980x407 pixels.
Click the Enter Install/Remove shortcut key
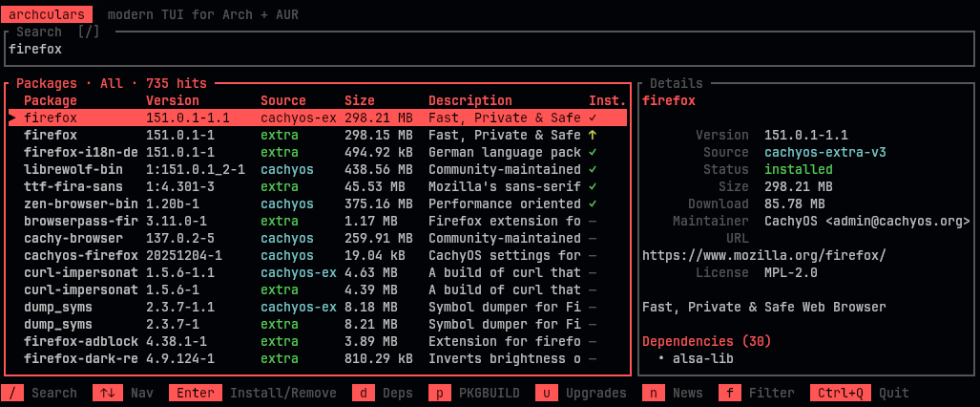196,394
